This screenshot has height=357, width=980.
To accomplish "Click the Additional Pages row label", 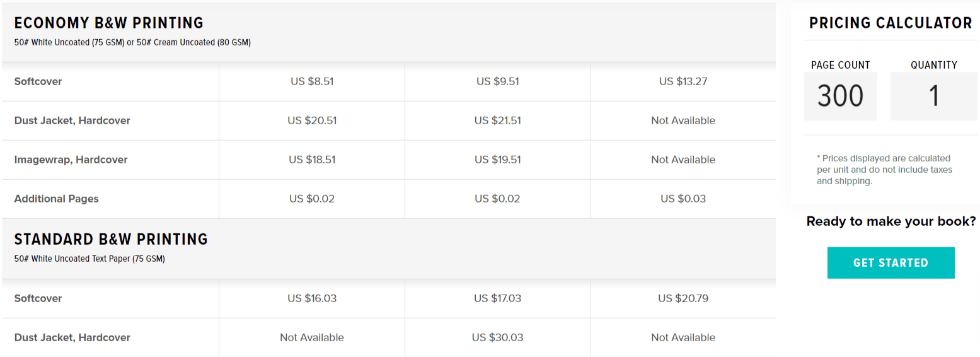I will [x=56, y=199].
